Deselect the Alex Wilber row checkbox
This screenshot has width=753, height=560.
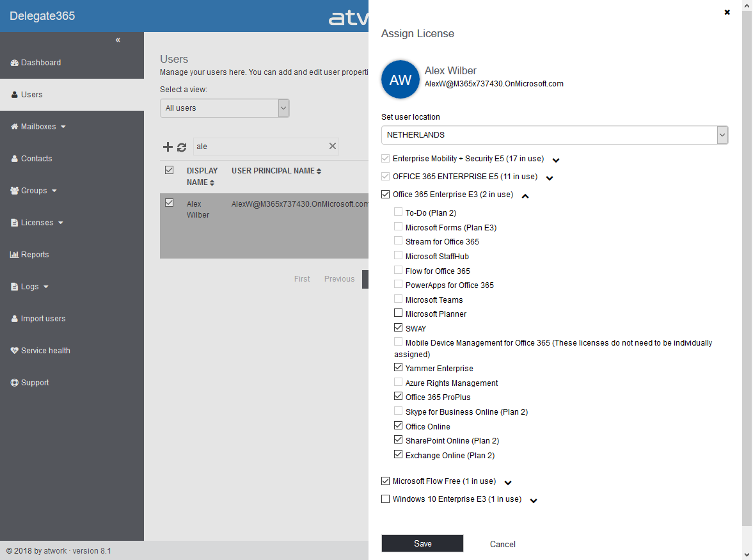[169, 203]
